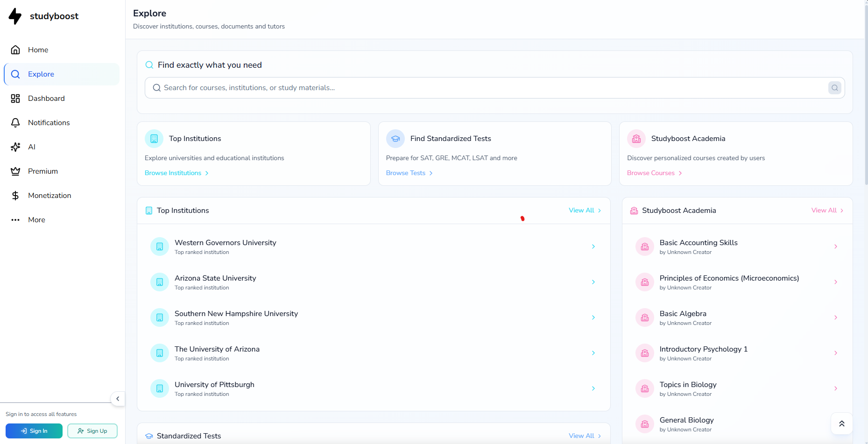Open Notifications from the sidebar
Screen dimensions: 868x444
pos(49,123)
